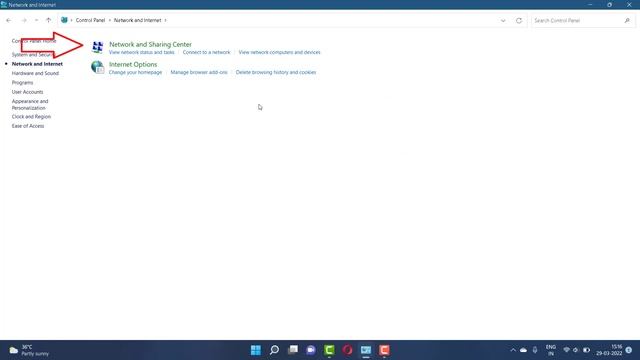Open the Opera browser on the taskbar
Image resolution: width=640 pixels, height=360 pixels.
point(347,350)
